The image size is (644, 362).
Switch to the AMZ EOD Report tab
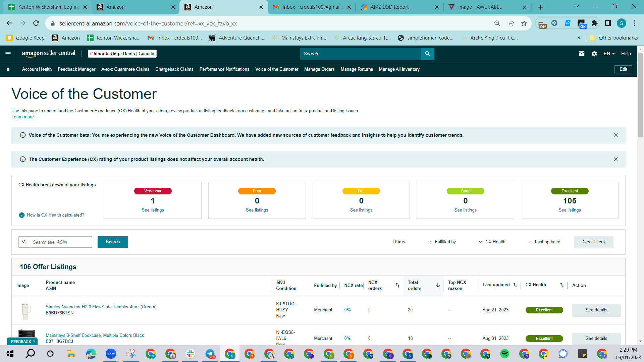[x=399, y=7]
